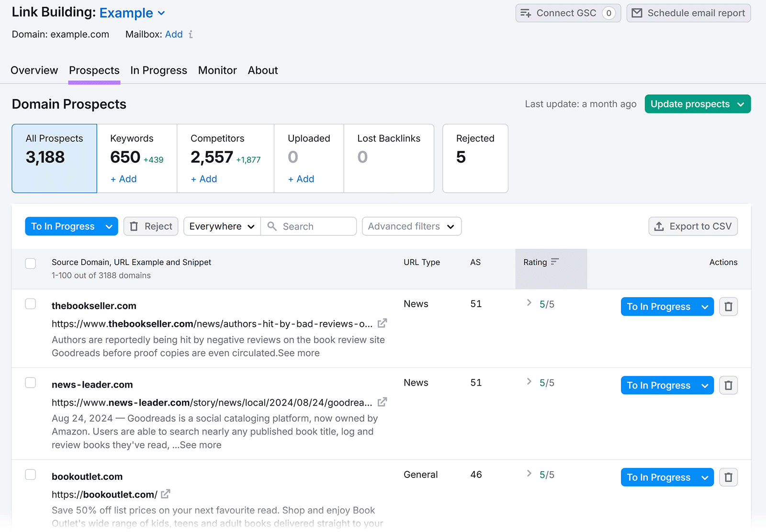Screen dimensions: 766x532
Task: Click the magnifier icon in the search bar
Action: (x=272, y=226)
